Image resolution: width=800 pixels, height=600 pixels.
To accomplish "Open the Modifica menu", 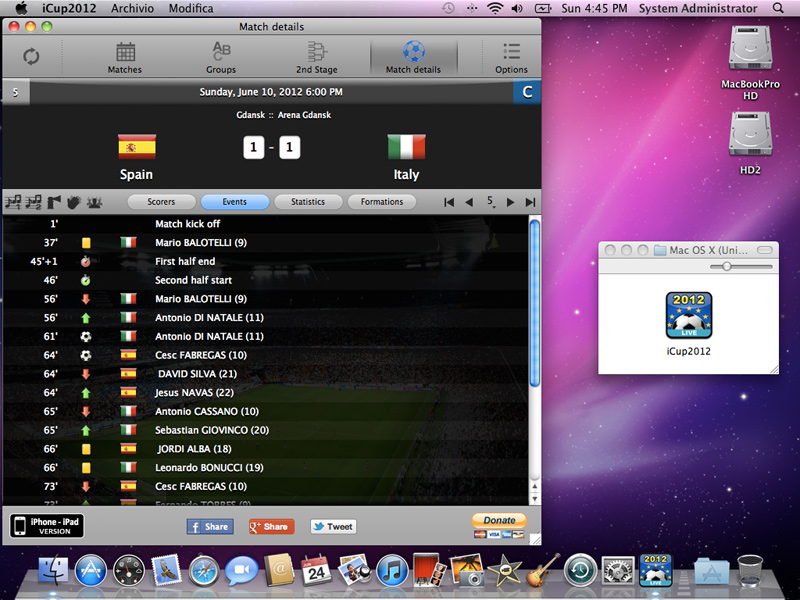I will click(191, 8).
